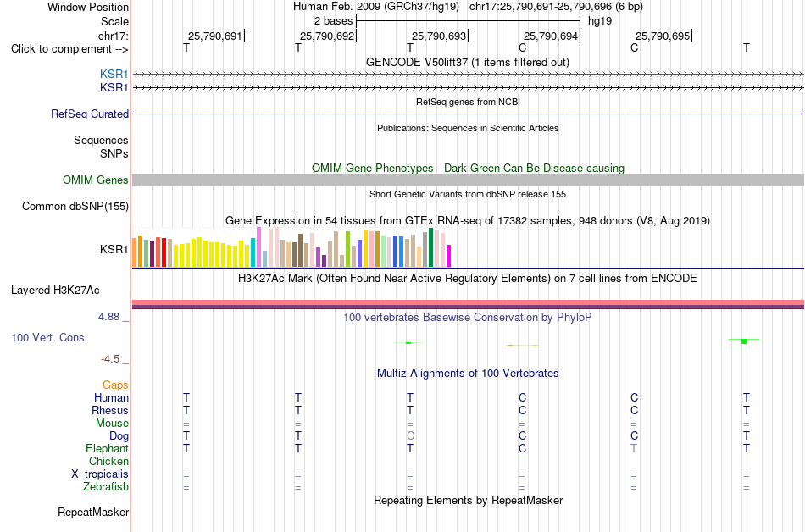Click the RepeatMasker track label
This screenshot has height=532, width=805.
[x=93, y=512]
